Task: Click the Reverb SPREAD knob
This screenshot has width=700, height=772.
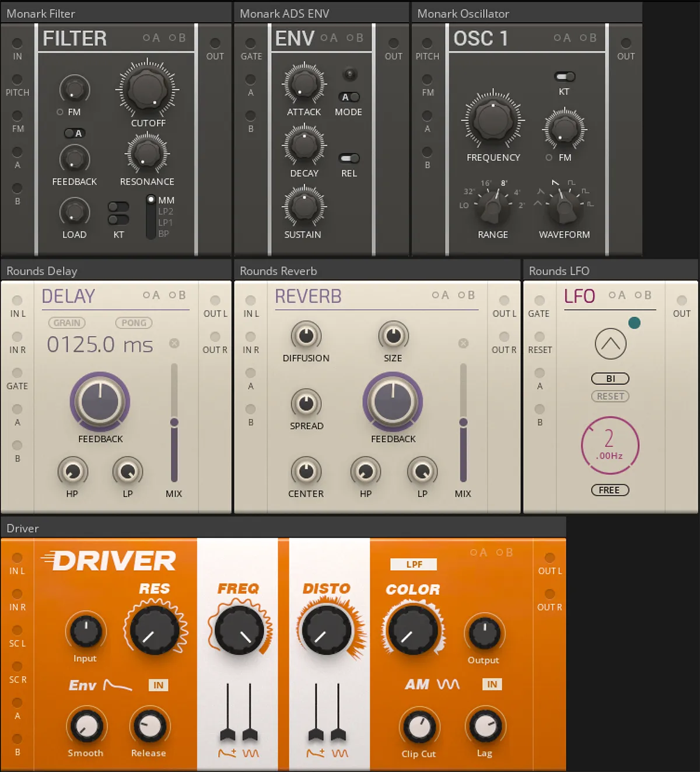Action: (306, 403)
